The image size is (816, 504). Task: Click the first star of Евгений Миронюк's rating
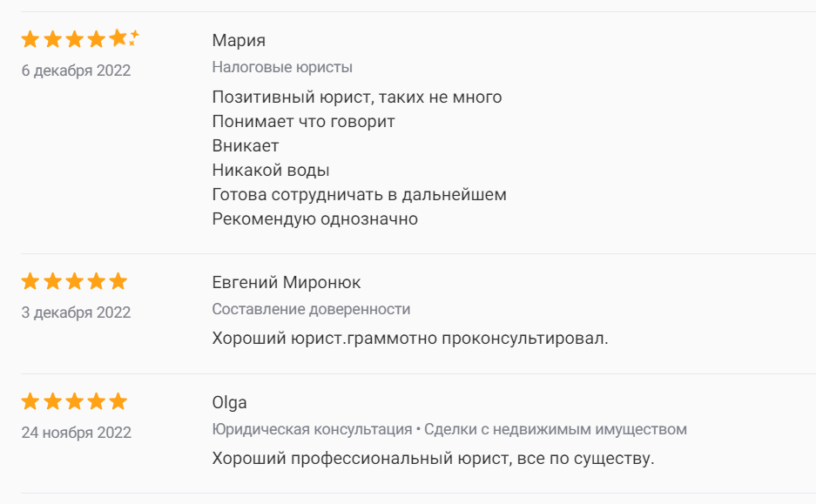tap(30, 281)
